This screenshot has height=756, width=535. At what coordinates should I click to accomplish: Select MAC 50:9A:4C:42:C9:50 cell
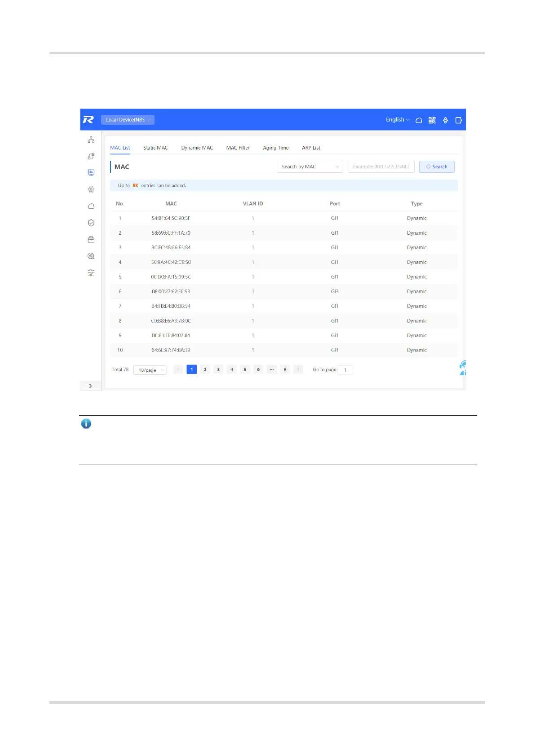pos(171,262)
